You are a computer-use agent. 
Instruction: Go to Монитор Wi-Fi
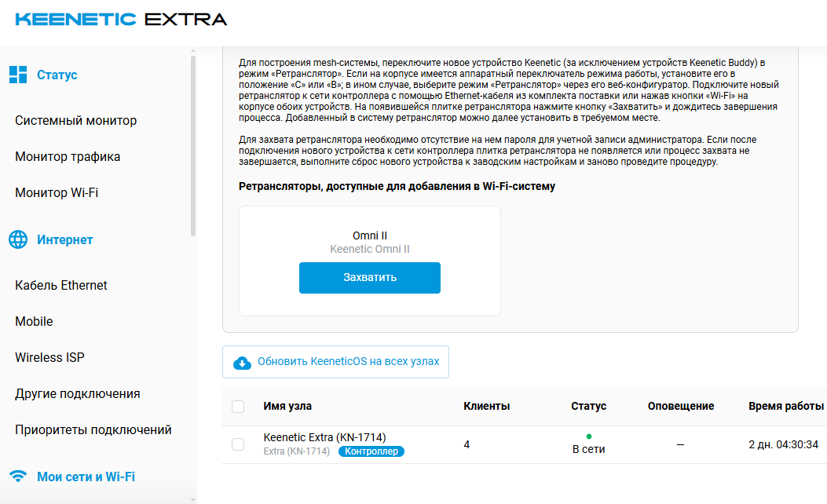(57, 192)
